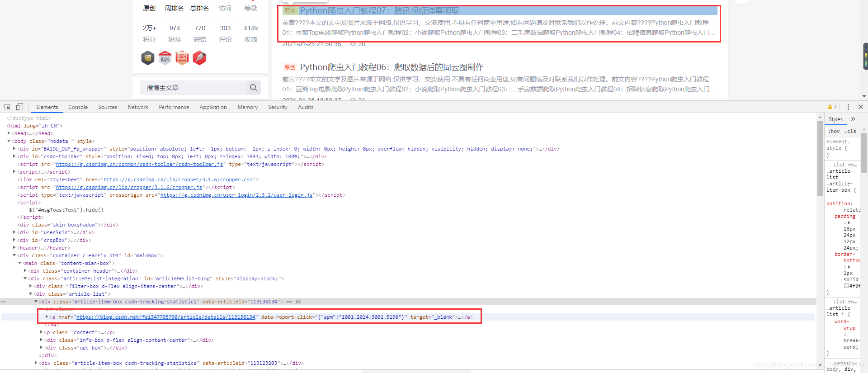Open the Memory tab
The image size is (868, 373).
(248, 107)
